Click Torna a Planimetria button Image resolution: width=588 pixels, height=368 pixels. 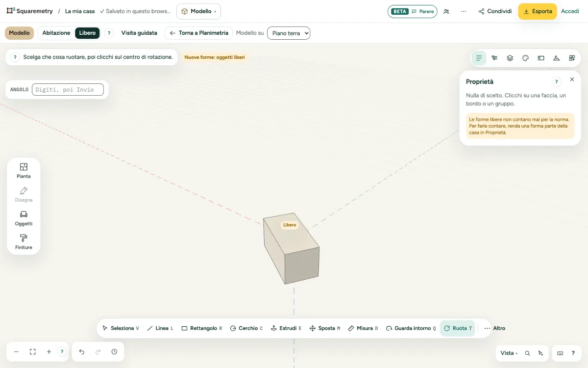click(198, 33)
